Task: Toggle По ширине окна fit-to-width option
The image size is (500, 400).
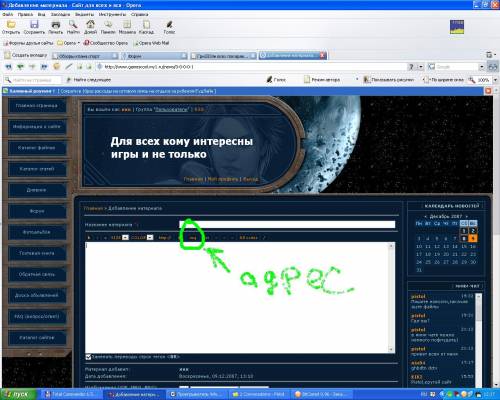Action: pos(443,80)
